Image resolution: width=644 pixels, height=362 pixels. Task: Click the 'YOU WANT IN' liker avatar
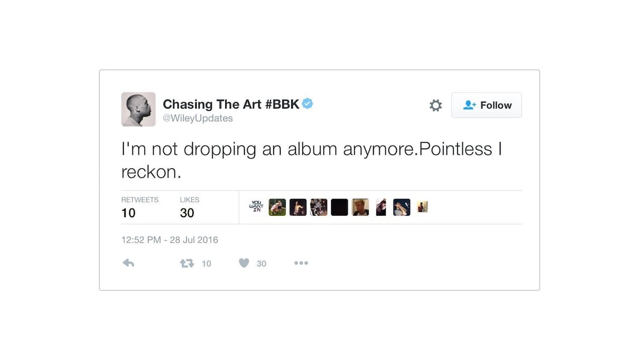click(257, 207)
